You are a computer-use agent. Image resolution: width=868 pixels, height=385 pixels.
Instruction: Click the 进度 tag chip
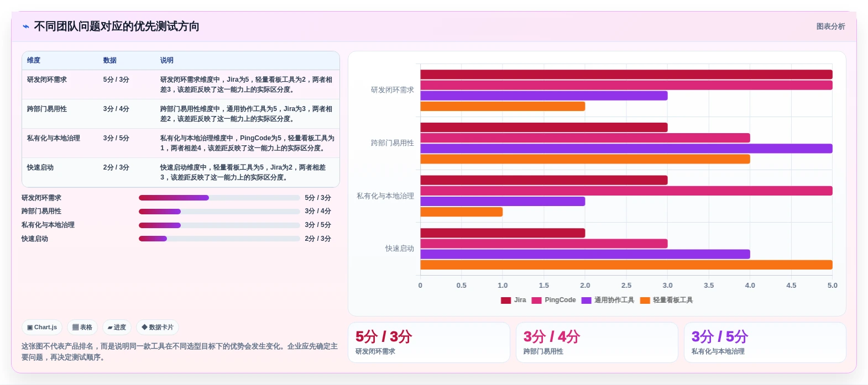pos(117,327)
